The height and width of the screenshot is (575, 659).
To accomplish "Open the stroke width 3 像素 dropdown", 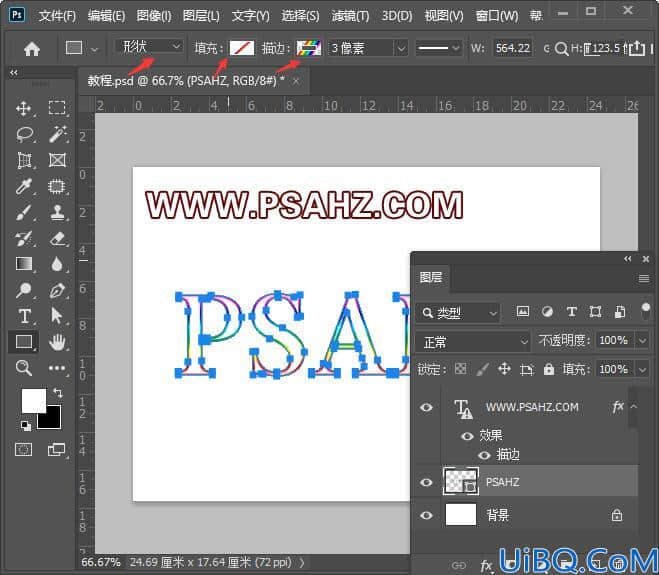I will 401,48.
